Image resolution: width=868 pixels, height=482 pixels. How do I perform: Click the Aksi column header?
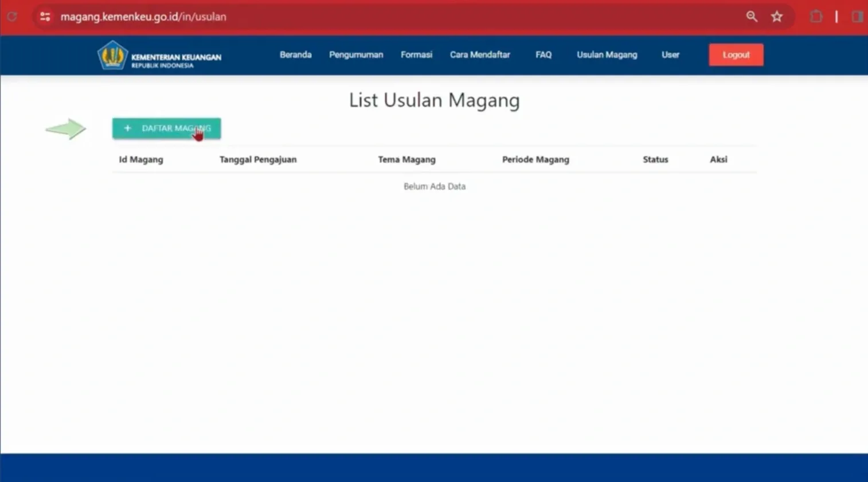pyautogui.click(x=719, y=160)
